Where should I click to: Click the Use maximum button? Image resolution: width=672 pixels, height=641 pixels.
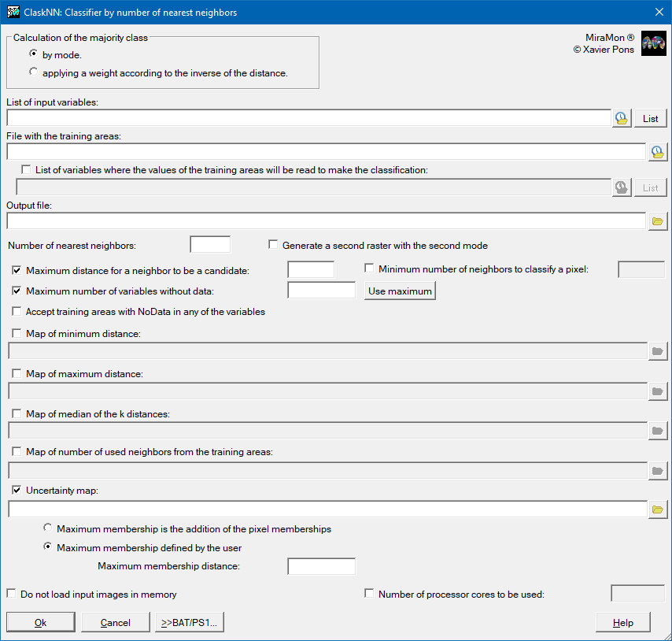[x=400, y=291]
